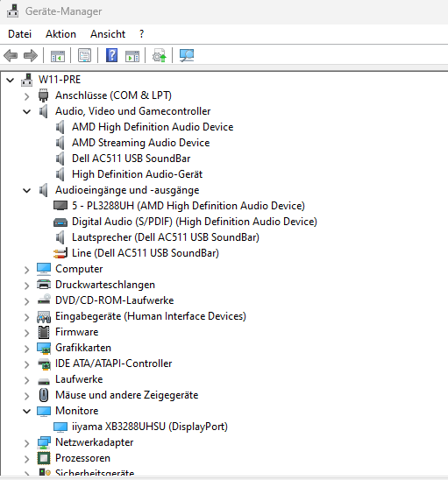The height and width of the screenshot is (480, 448).
Task: Select Lautsprecher (Dell AC511 USB SoundBar)
Action: pos(166,237)
